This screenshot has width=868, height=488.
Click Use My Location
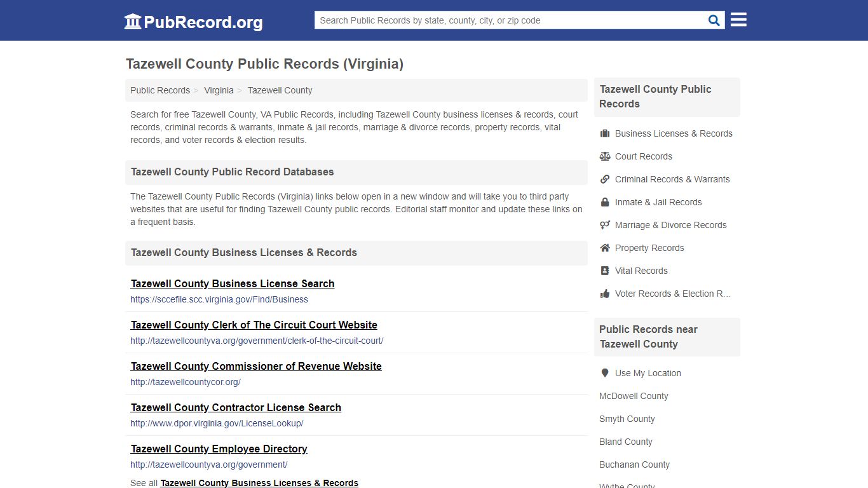[x=648, y=373]
